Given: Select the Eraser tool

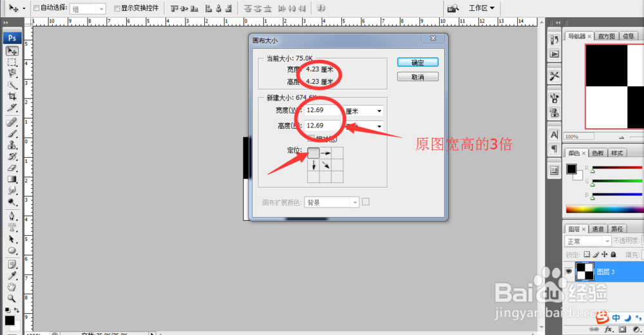Looking at the screenshot, I should [x=12, y=167].
